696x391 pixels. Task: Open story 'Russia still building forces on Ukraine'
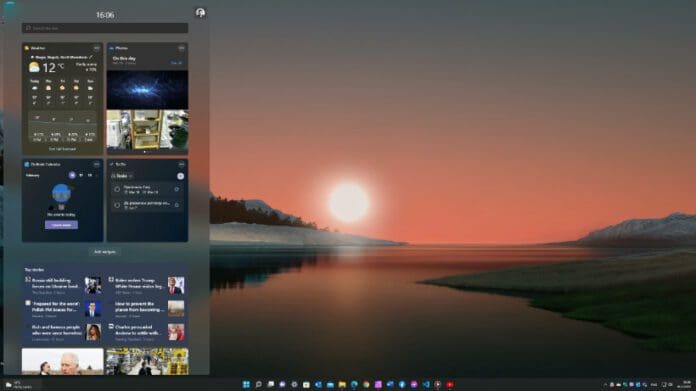[x=63, y=285]
